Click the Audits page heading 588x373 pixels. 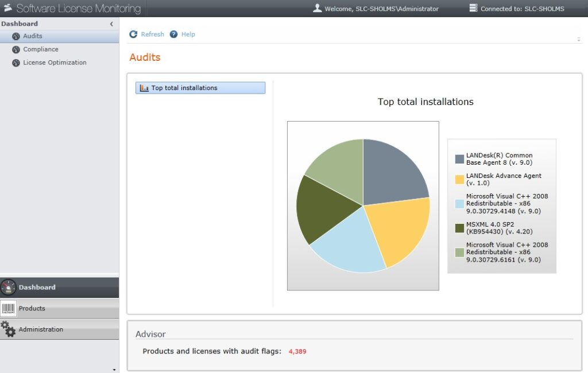point(145,57)
